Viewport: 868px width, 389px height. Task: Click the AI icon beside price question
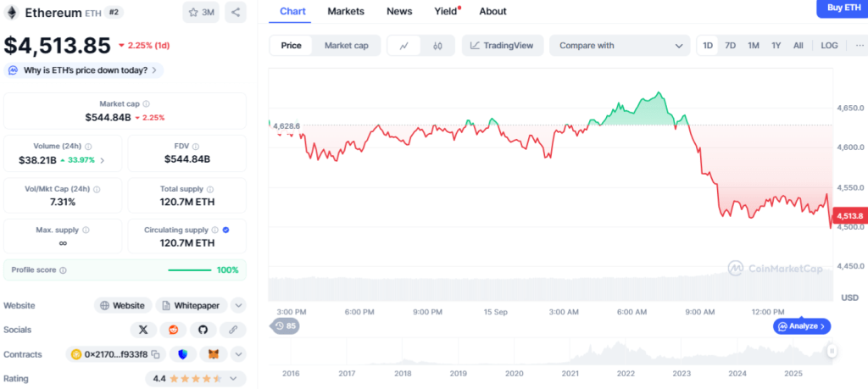[x=13, y=70]
